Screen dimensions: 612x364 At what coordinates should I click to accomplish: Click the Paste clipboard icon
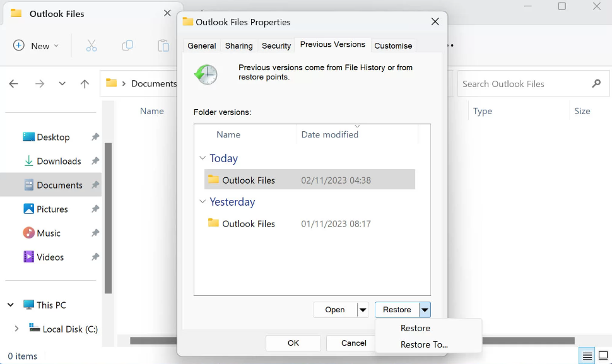(x=163, y=45)
